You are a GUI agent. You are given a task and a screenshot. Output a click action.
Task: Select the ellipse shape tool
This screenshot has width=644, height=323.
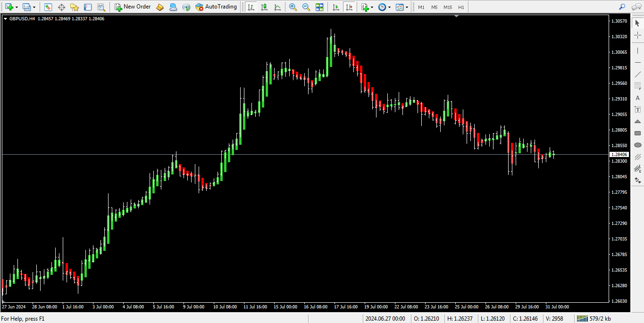pyautogui.click(x=637, y=145)
